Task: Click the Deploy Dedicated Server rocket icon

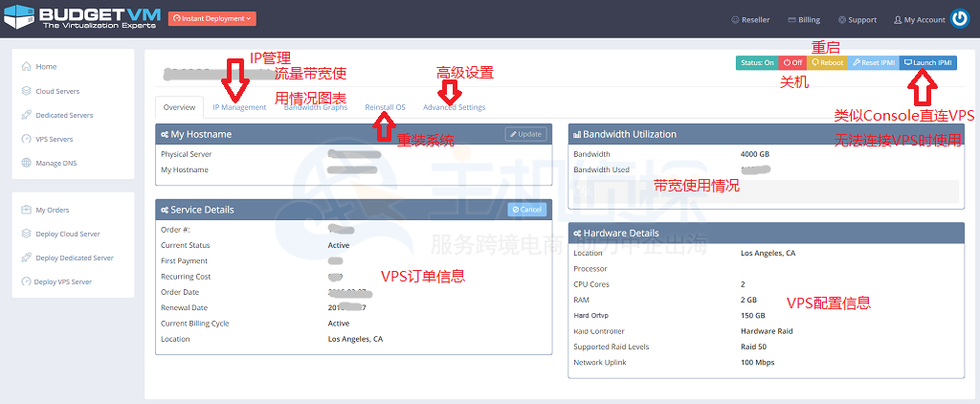Action: click(x=26, y=257)
